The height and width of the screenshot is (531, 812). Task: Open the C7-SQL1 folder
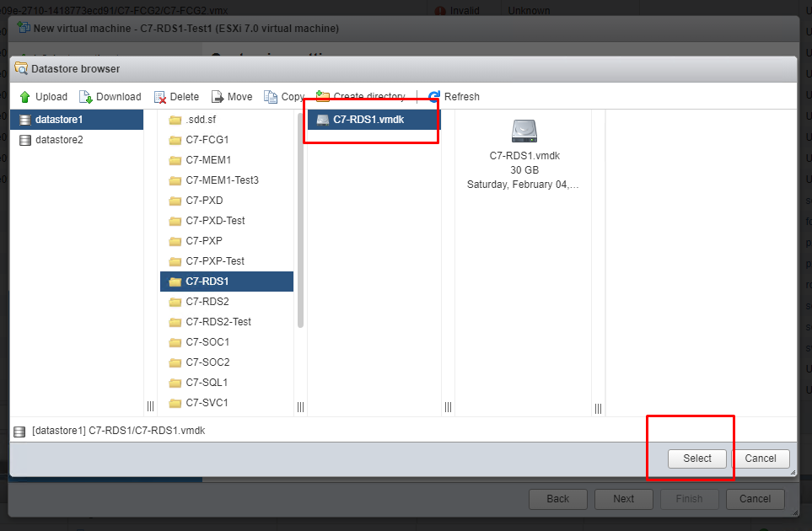[207, 383]
